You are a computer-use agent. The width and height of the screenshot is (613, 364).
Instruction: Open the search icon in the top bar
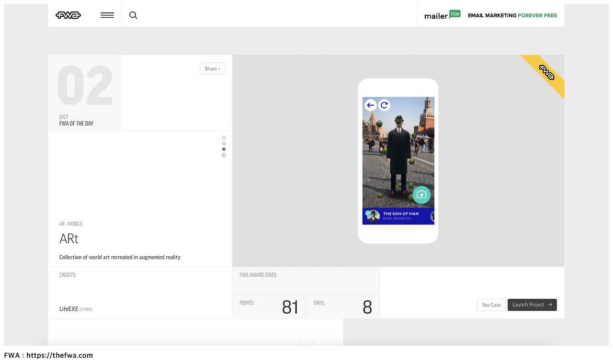(133, 15)
